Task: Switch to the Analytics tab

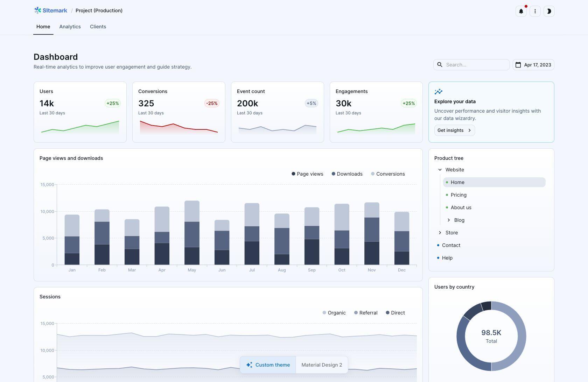Action: point(70,27)
